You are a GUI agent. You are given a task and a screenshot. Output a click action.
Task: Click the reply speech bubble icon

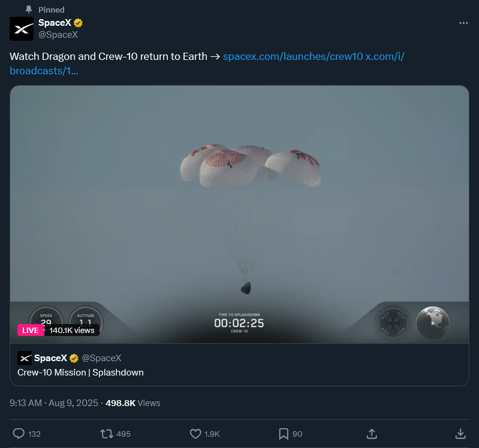coord(19,434)
